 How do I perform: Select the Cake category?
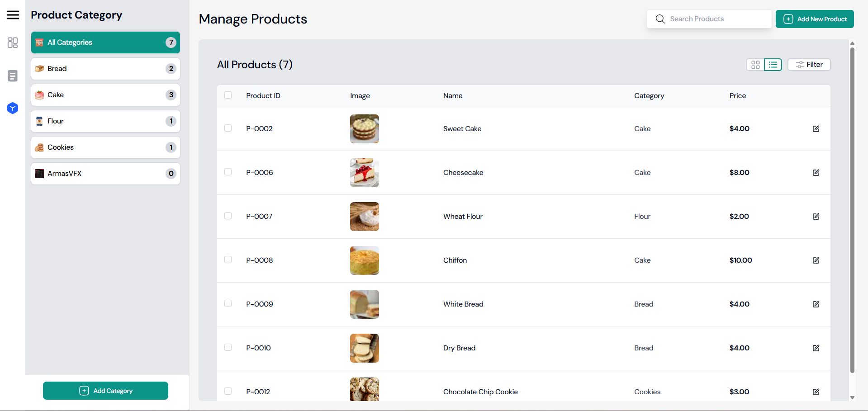105,95
